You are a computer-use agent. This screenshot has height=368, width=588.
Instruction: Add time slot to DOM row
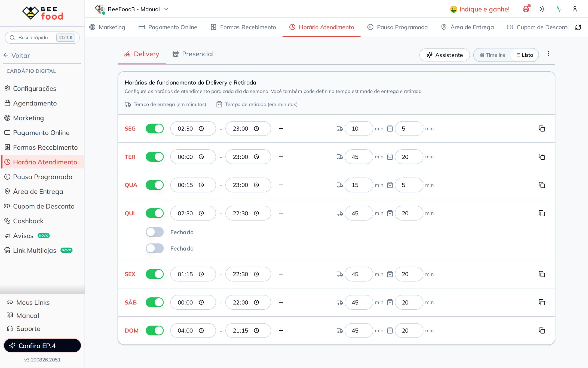click(281, 331)
